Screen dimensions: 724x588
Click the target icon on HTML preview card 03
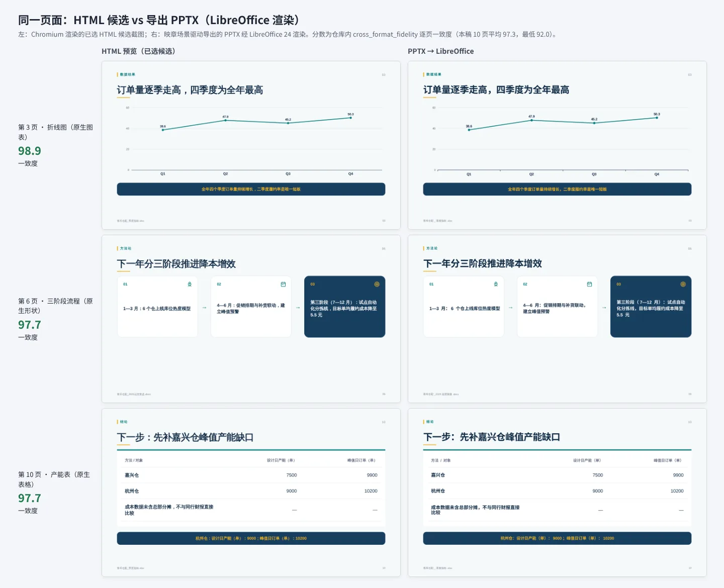pyautogui.click(x=377, y=284)
